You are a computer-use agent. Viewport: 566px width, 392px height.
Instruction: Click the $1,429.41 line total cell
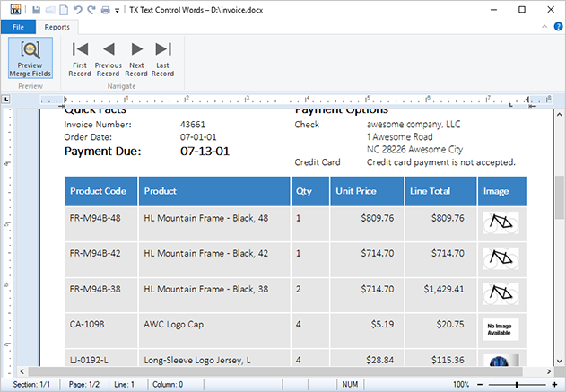pyautogui.click(x=440, y=294)
